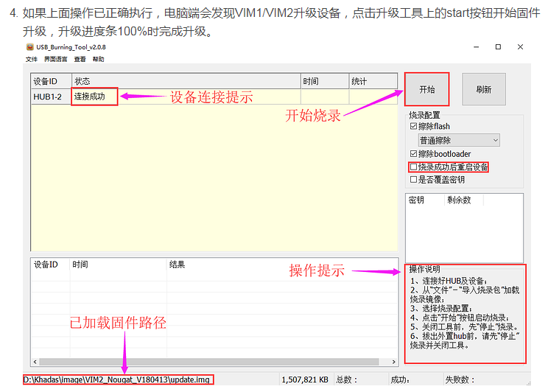The image size is (548, 392).
Task: Minimize the USB Burning Tool window
Action: (x=476, y=47)
